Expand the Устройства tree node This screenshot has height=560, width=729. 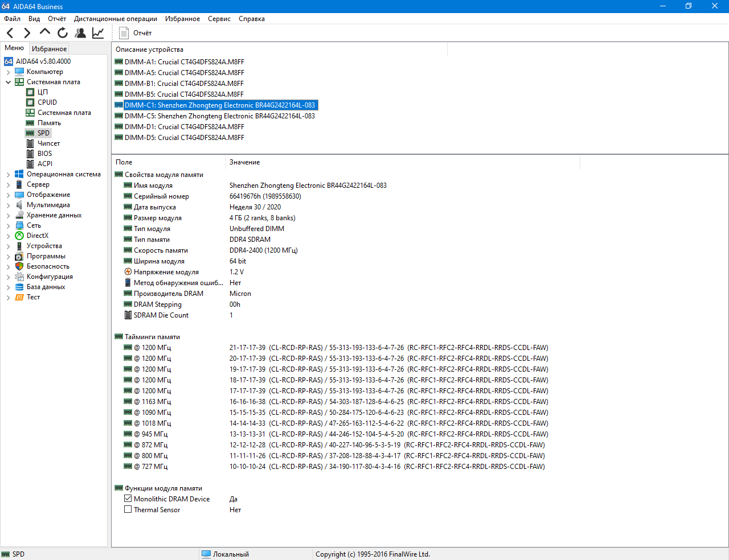[8, 246]
